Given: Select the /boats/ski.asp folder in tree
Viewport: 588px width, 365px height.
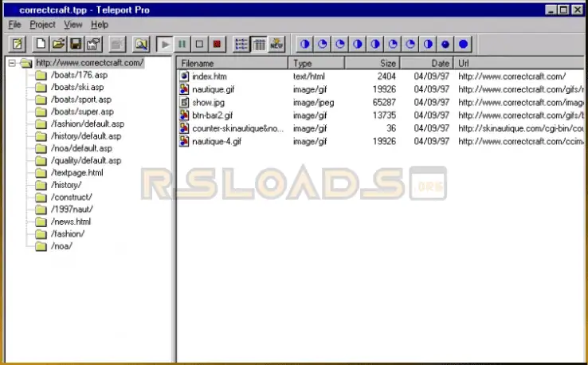Looking at the screenshot, I should 76,87.
